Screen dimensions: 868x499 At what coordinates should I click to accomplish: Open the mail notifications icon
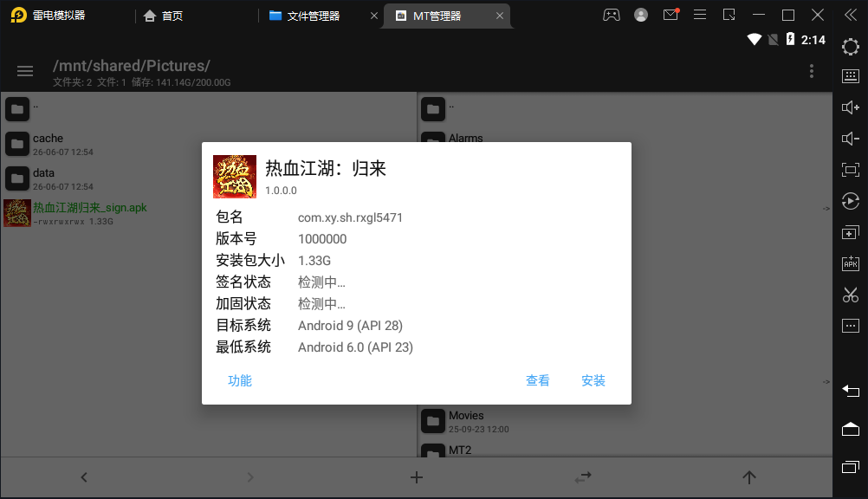671,15
